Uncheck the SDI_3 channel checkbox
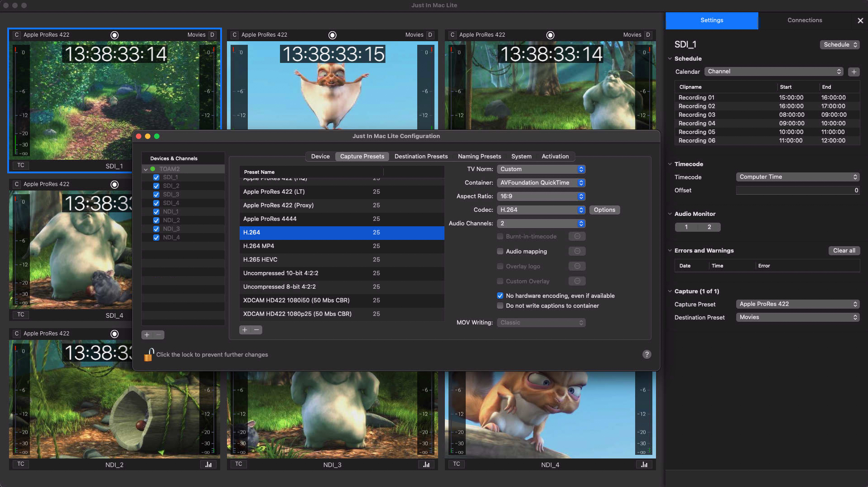This screenshot has height=487, width=868. 156,195
